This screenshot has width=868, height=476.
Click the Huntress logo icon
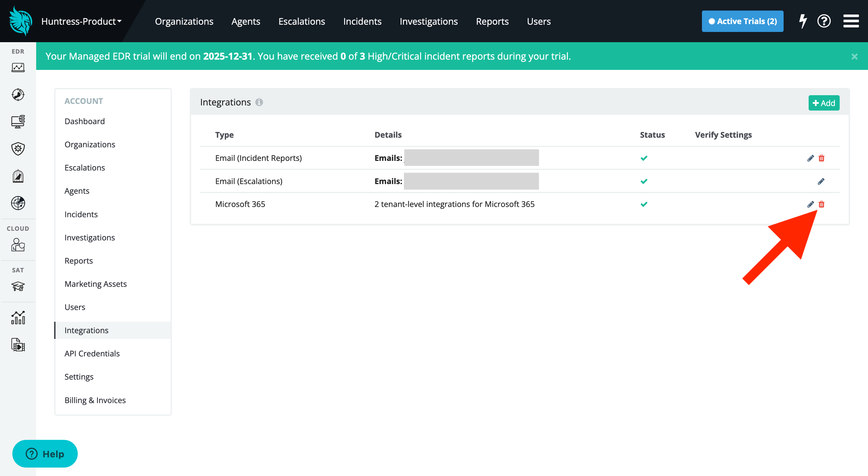20,21
